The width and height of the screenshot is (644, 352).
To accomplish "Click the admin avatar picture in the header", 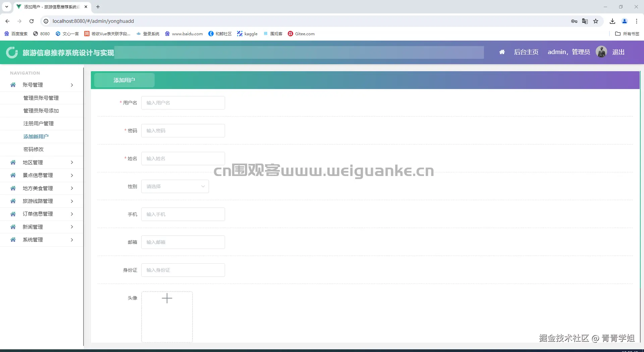I will tap(601, 52).
